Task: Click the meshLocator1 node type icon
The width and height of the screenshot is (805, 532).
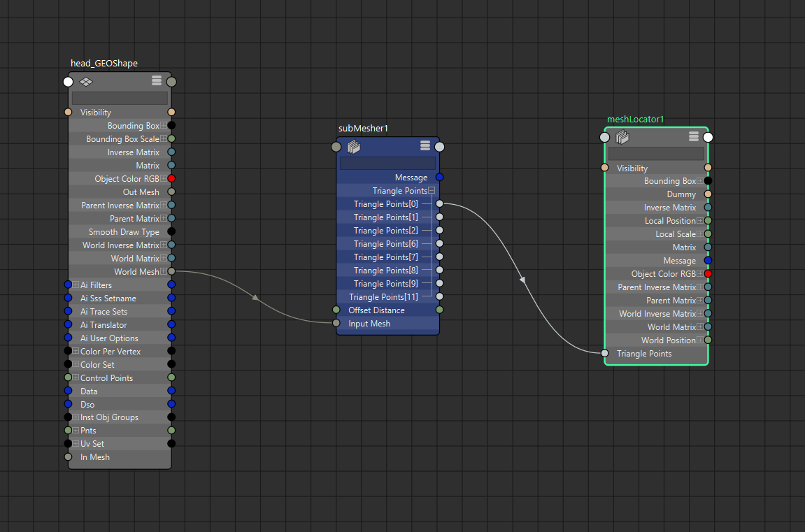Action: (x=622, y=137)
